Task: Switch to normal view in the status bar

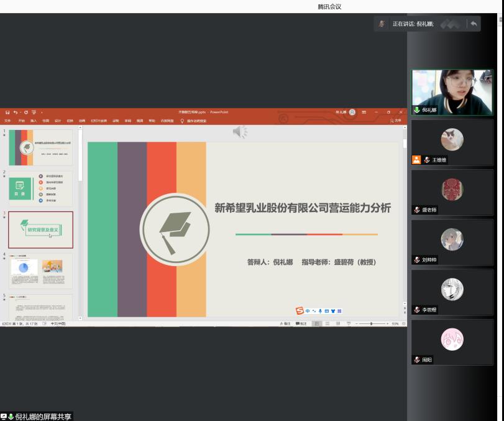Action: click(318, 324)
